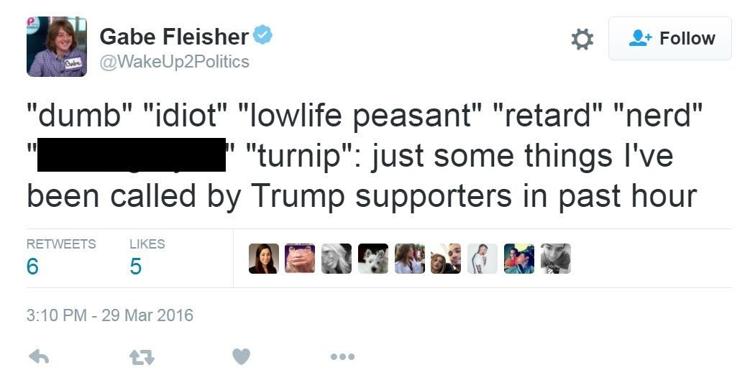Select the dark-haired woman avatar
Image resolution: width=750 pixels, height=375 pixels.
pyautogui.click(x=264, y=258)
